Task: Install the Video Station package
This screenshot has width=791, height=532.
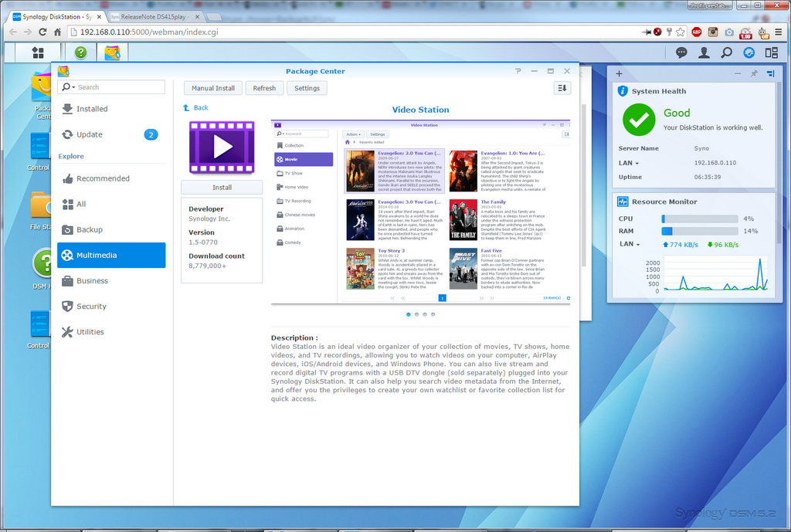Action: coord(222,188)
